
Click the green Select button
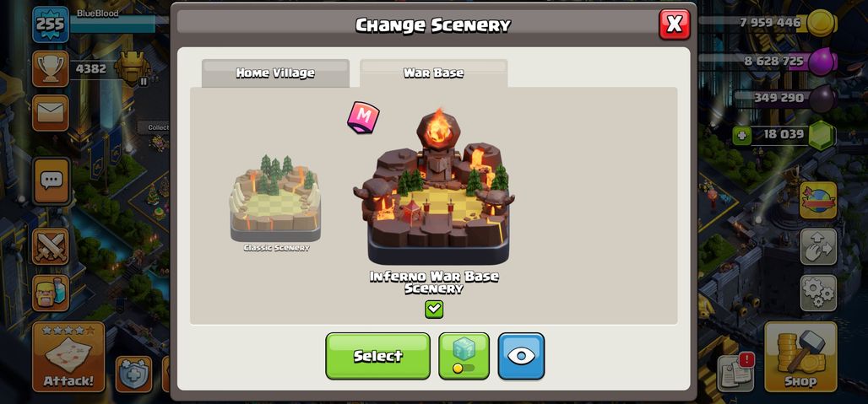[377, 356]
